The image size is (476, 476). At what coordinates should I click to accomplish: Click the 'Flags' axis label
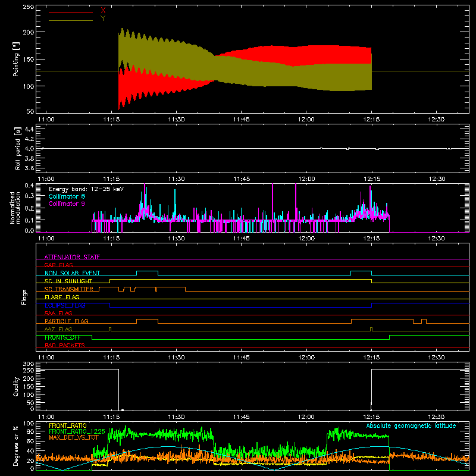[24, 297]
